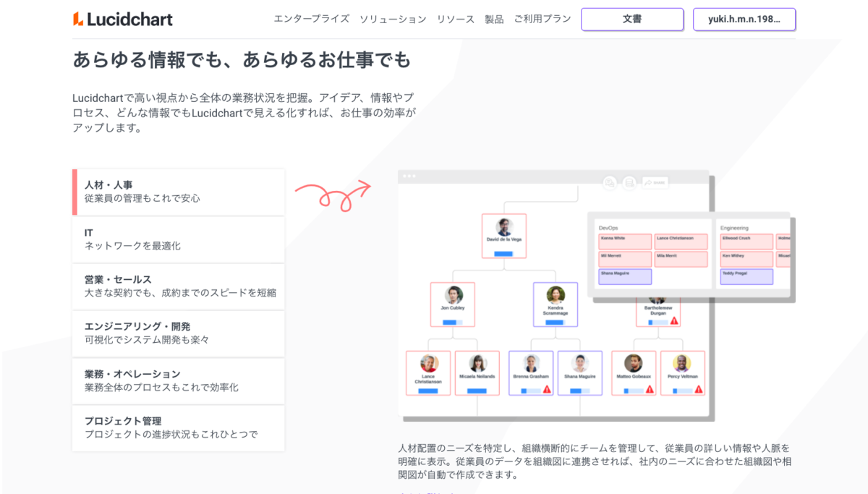Screen dimensions: 868x494
Task: Click the Kendra Scrammage name label
Action: tap(556, 310)
